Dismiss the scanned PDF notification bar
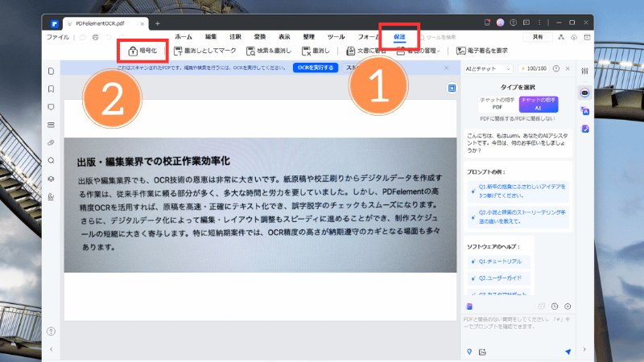This screenshot has height=362, width=644. [x=447, y=68]
